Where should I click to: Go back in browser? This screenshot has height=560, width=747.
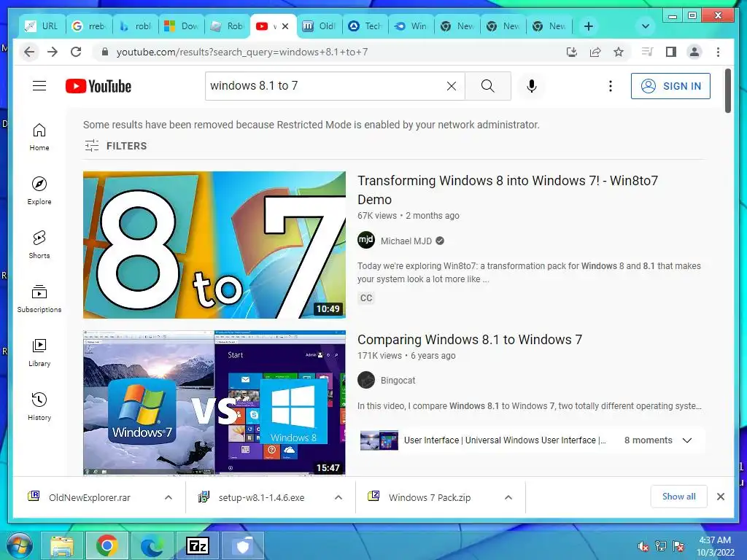(29, 52)
